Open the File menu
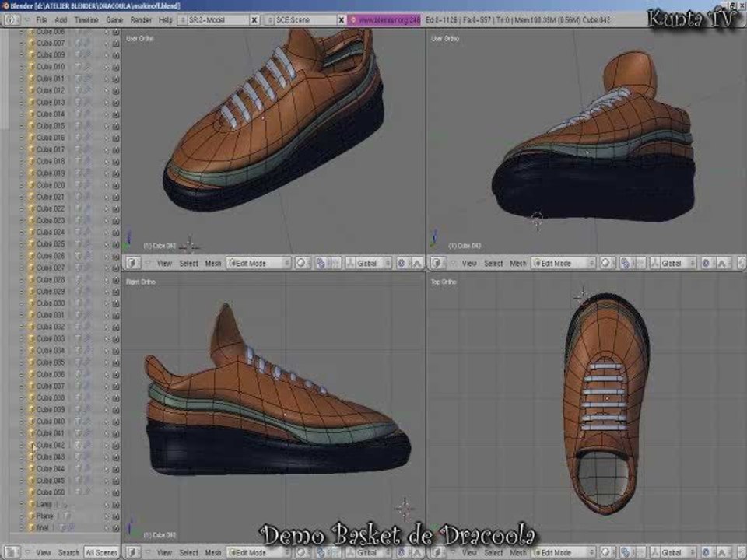This screenshot has height=560, width=747. 41,20
